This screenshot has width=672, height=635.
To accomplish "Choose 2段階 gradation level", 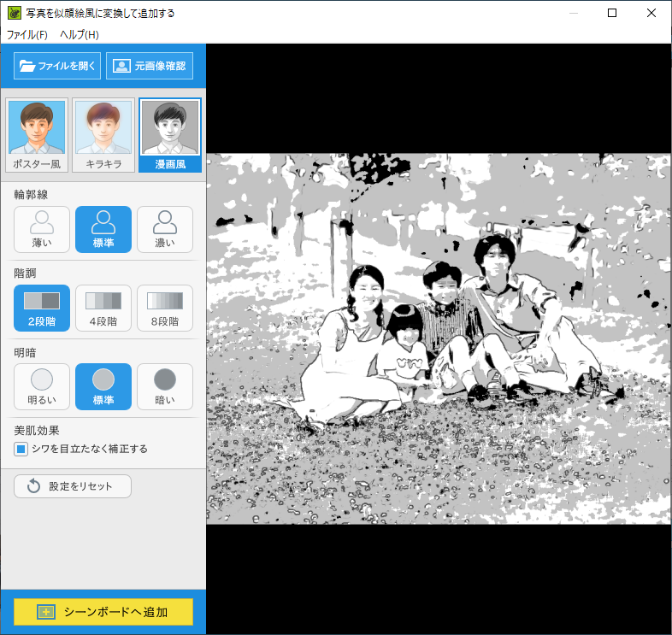I will tap(42, 308).
